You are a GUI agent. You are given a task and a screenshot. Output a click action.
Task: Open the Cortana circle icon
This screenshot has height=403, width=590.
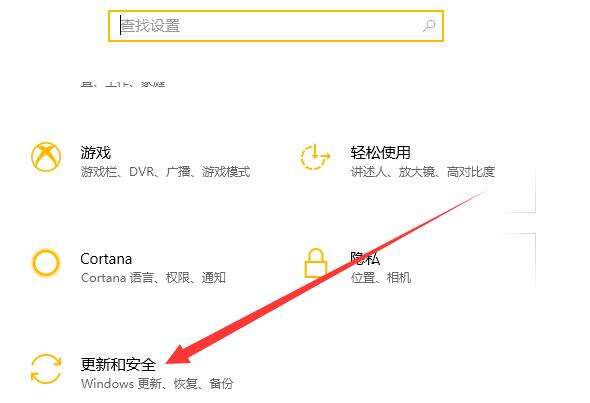[46, 263]
